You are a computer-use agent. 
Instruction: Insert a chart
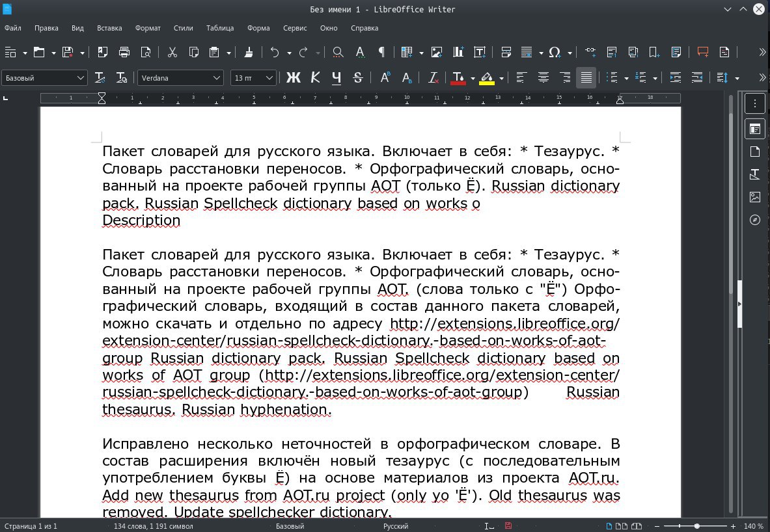(458, 52)
